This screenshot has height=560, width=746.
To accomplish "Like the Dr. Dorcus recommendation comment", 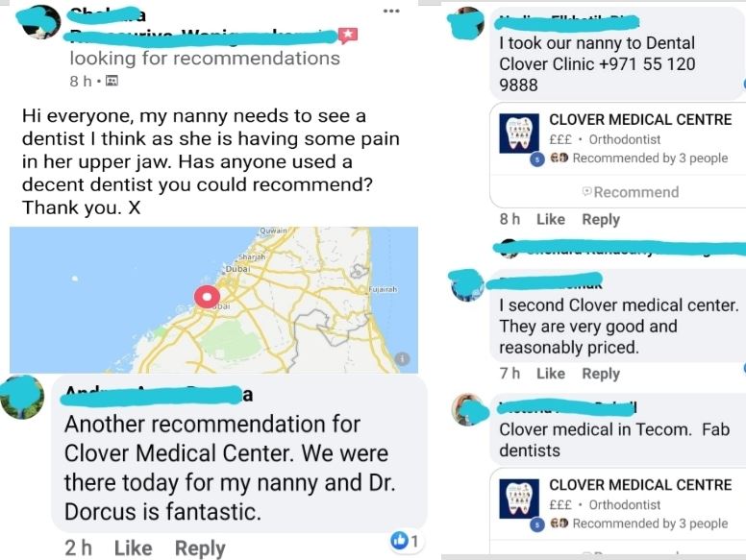I will (134, 548).
